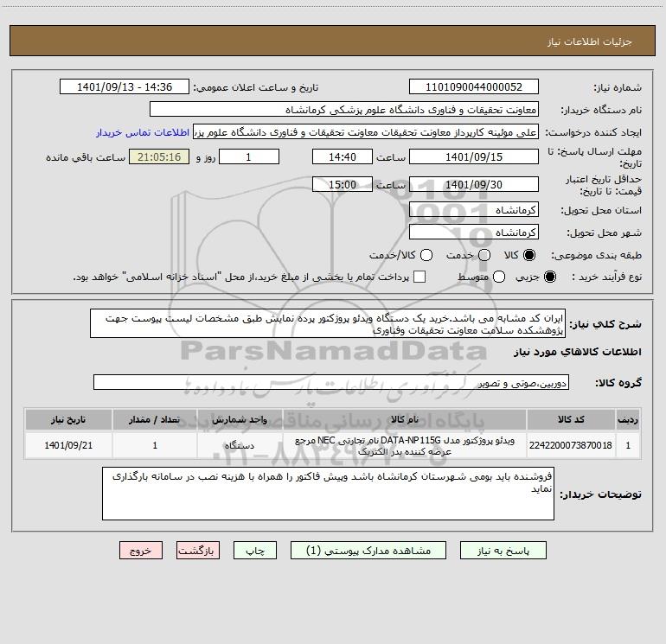Viewport: 666px width, 644px height.
Task: Click the buyer organization name field
Action: coord(344,109)
